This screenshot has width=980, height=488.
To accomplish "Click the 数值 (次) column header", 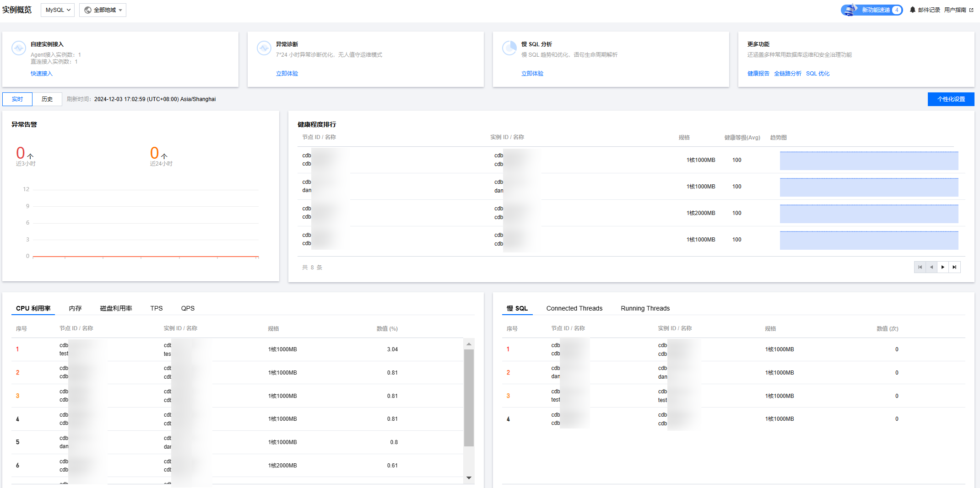I will [x=888, y=329].
